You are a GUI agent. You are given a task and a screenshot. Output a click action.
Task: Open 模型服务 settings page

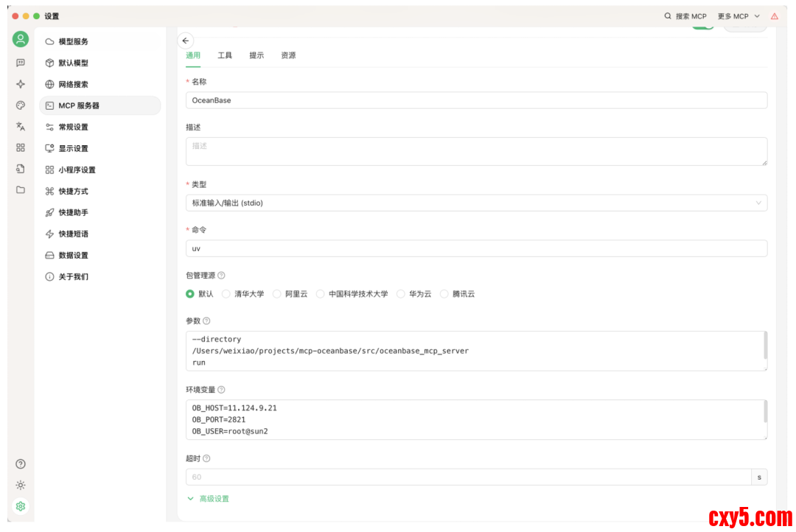click(x=74, y=42)
